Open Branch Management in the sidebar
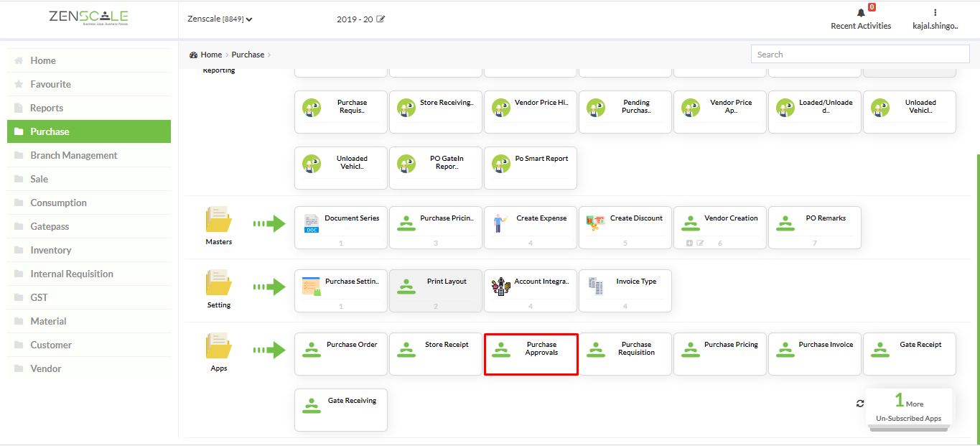The height and width of the screenshot is (446, 980). (89, 155)
